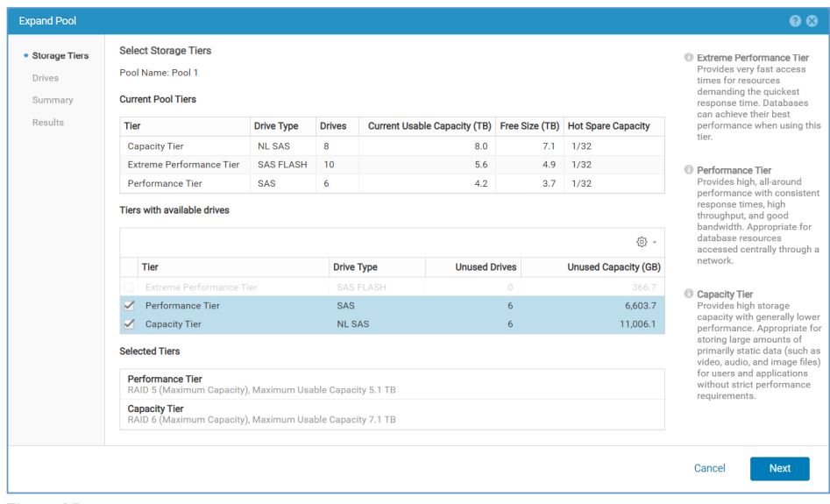Click the Cancel link
The height and width of the screenshot is (504, 830).
point(709,468)
